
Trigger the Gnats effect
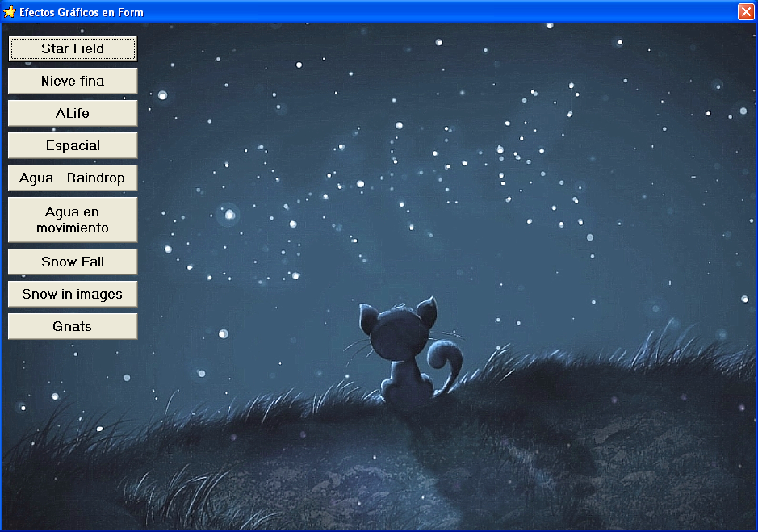pyautogui.click(x=73, y=326)
